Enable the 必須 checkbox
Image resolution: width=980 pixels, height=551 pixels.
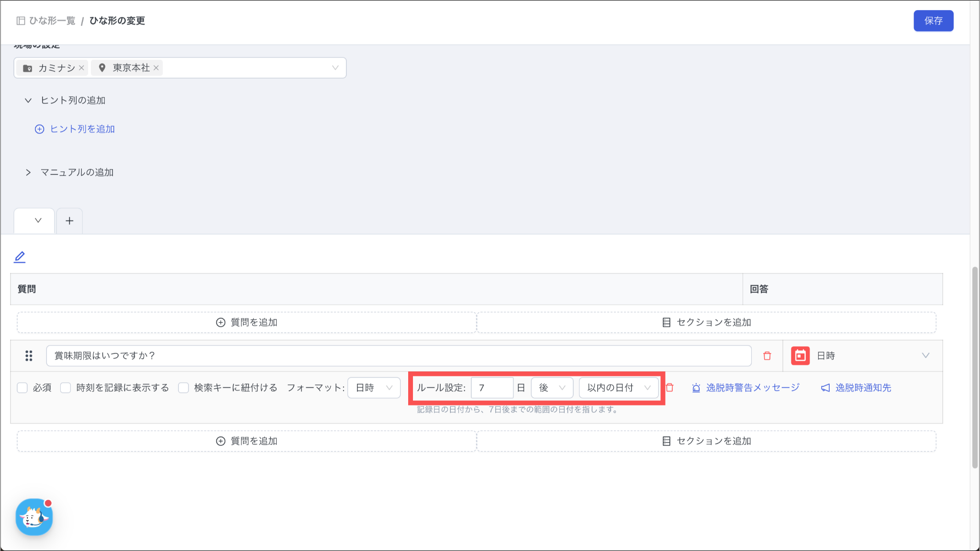point(22,388)
